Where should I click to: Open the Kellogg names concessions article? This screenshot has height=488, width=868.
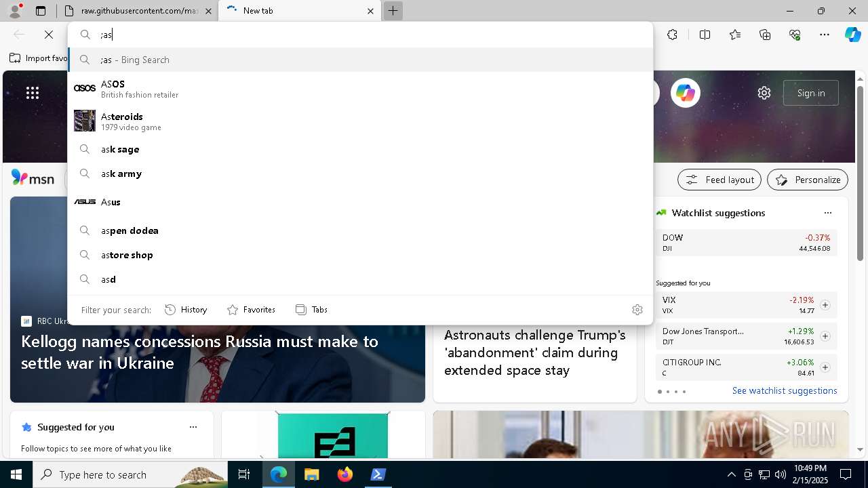(199, 352)
